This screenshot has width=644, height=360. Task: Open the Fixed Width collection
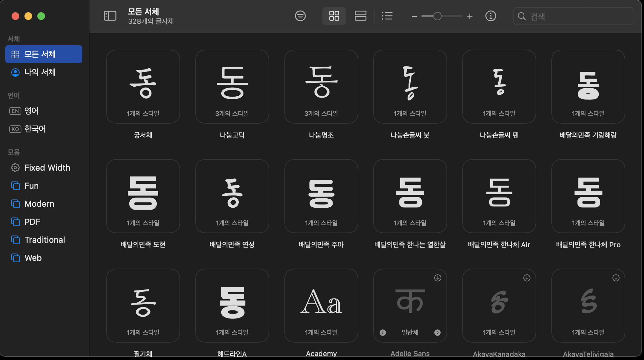(44, 168)
